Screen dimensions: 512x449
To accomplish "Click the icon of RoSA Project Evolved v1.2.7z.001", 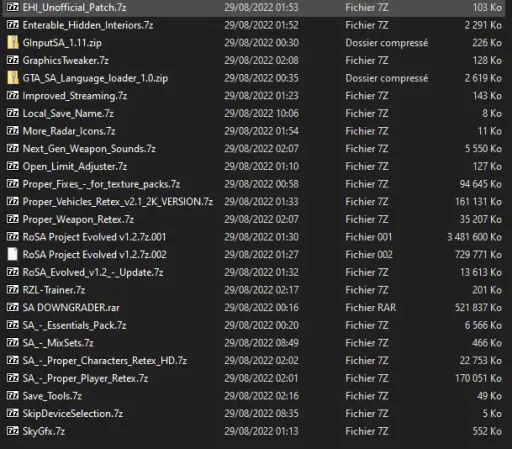I will coord(13,237).
